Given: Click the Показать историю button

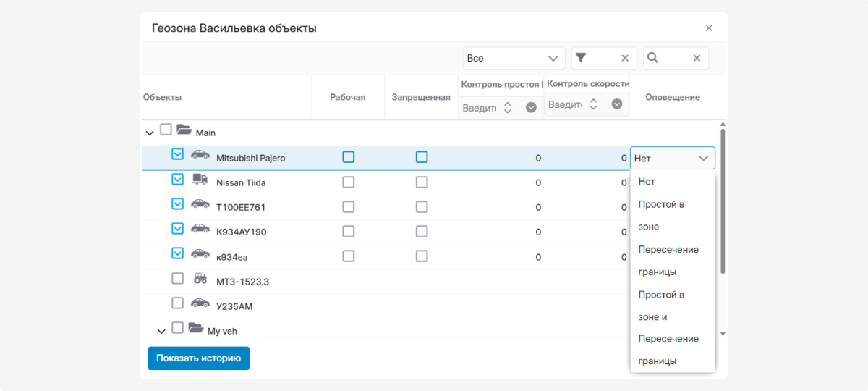Looking at the screenshot, I should (198, 358).
